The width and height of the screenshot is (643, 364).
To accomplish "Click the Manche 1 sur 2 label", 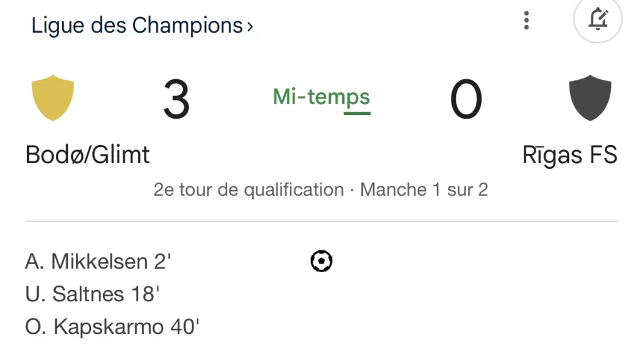I will pyautogui.click(x=424, y=190).
